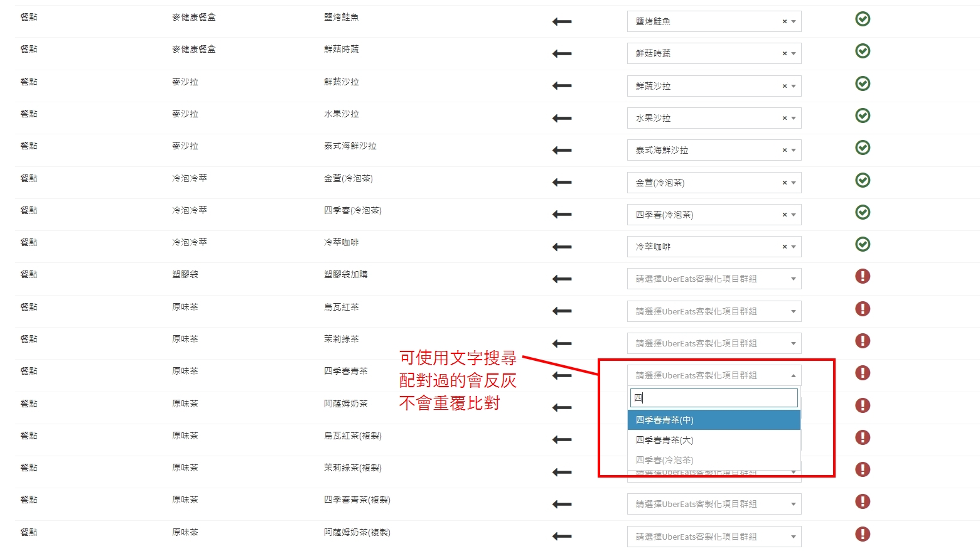Click red warning icon for 烏瓦紅茶 row

(x=863, y=309)
